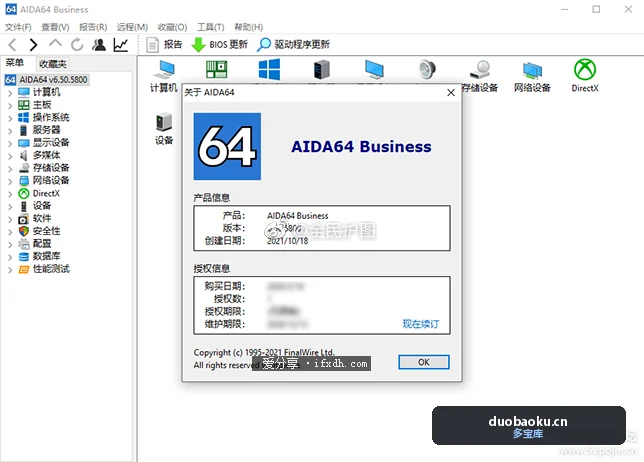The width and height of the screenshot is (644, 462).
Task: Refresh using the circular arrow toolbar icon
Action: pos(77,44)
